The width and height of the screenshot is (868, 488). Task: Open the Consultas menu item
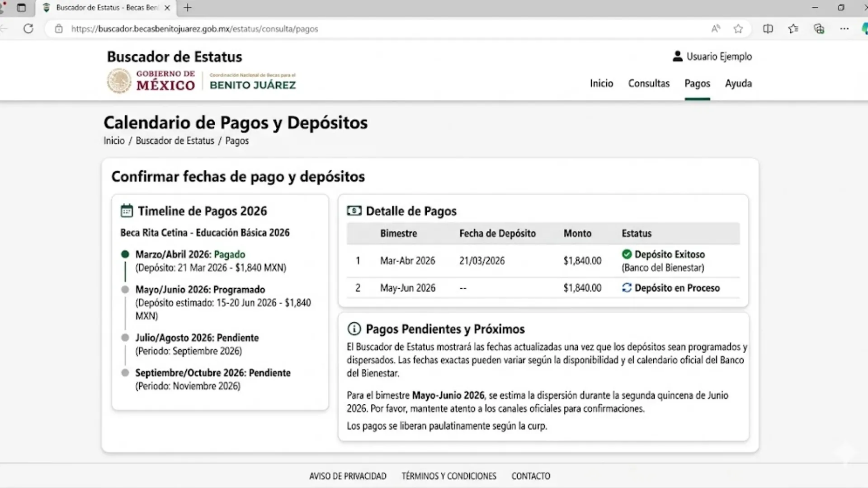pyautogui.click(x=649, y=84)
